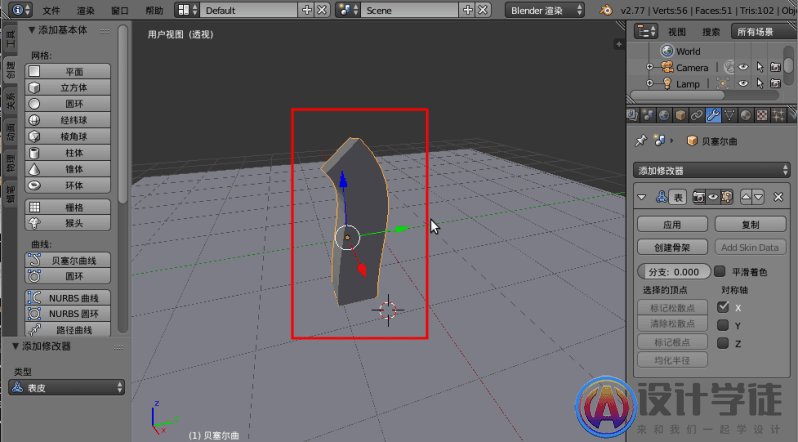Add a 立方体 cube mesh

tap(68, 88)
